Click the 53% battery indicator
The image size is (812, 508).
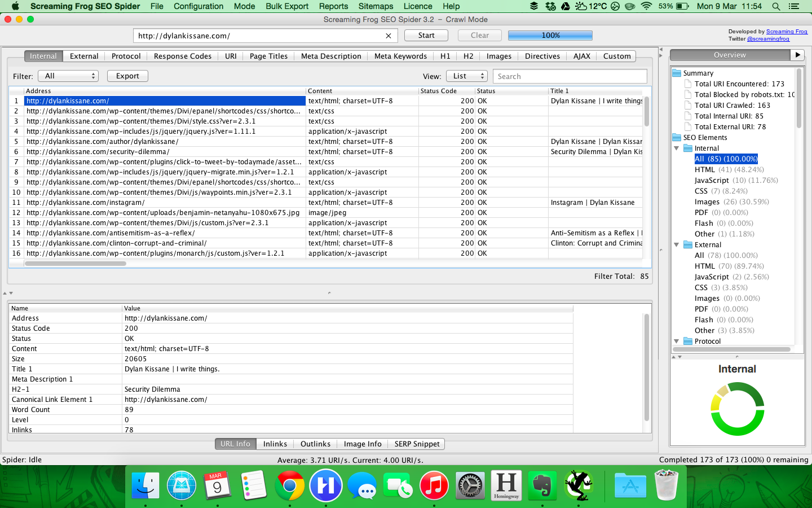pos(673,6)
